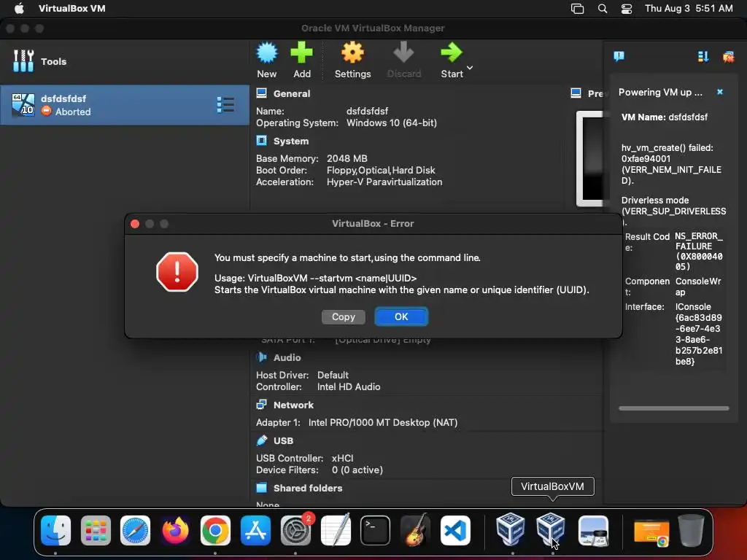
Task: Click the date and time in menu bar
Action: pos(689,9)
